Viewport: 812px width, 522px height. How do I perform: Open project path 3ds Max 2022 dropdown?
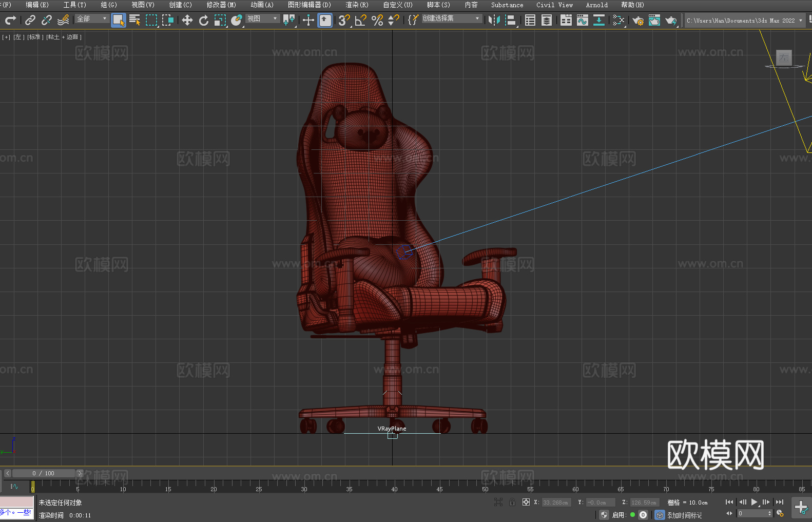tap(745, 21)
